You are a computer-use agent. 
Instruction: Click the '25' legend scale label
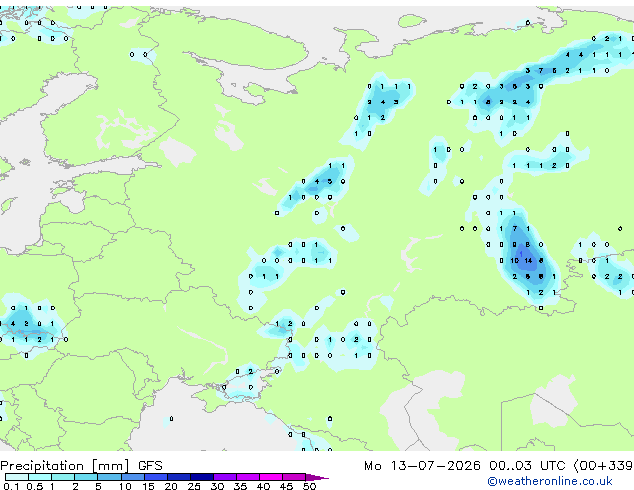click(x=194, y=486)
